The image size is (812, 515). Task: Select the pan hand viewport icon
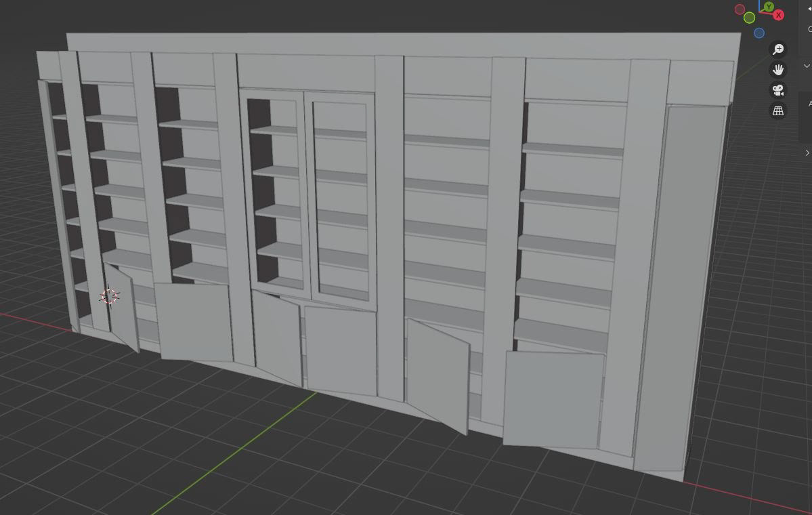778,70
